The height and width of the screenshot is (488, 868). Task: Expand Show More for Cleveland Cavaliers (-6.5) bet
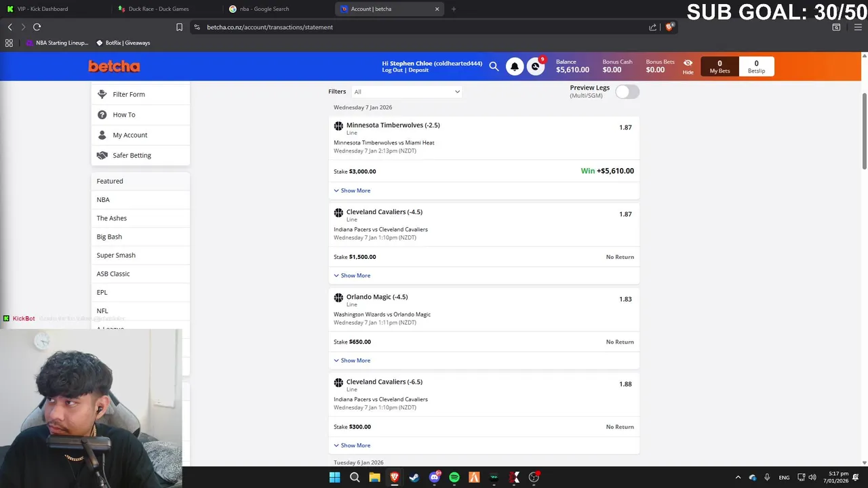click(352, 445)
